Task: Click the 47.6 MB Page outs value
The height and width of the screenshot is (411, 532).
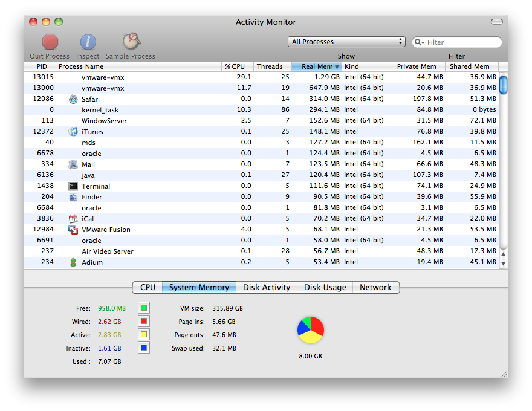Action: point(224,335)
